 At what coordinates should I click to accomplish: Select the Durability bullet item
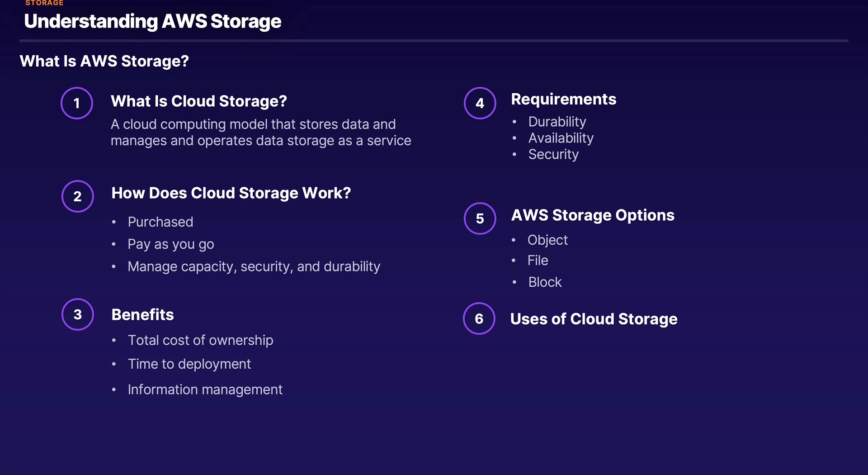(x=557, y=122)
